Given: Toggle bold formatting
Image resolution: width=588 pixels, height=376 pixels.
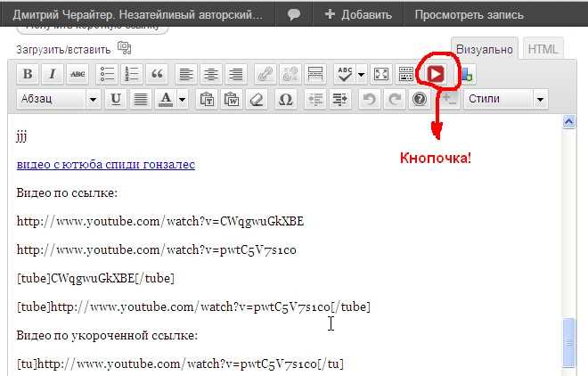Looking at the screenshot, I should (28, 74).
